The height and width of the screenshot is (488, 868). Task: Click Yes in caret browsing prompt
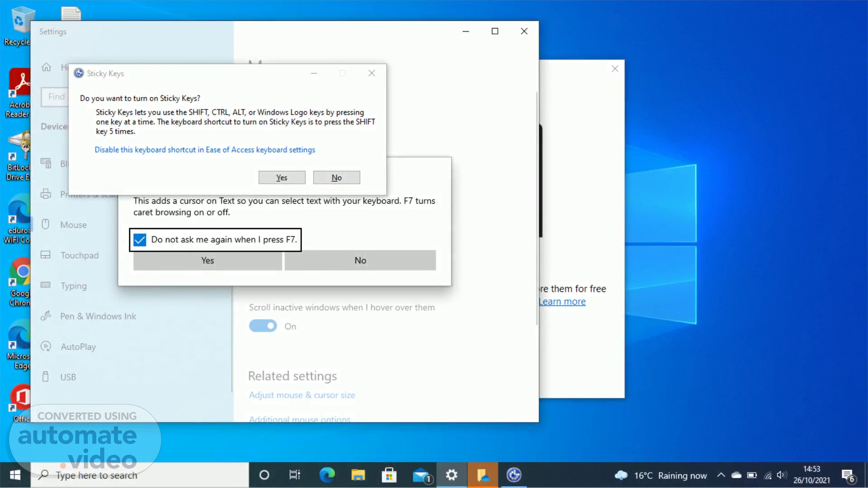pyautogui.click(x=208, y=260)
